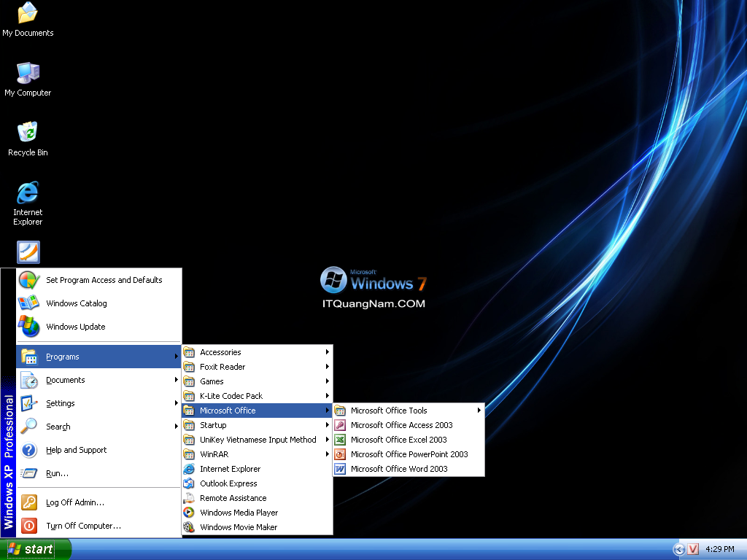Click the Start button
The image size is (747, 560).
pos(35,550)
